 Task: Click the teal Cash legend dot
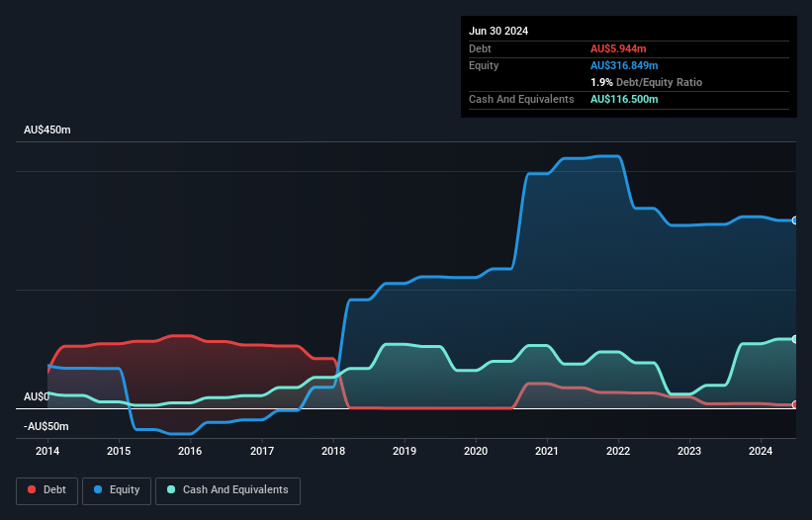171,489
